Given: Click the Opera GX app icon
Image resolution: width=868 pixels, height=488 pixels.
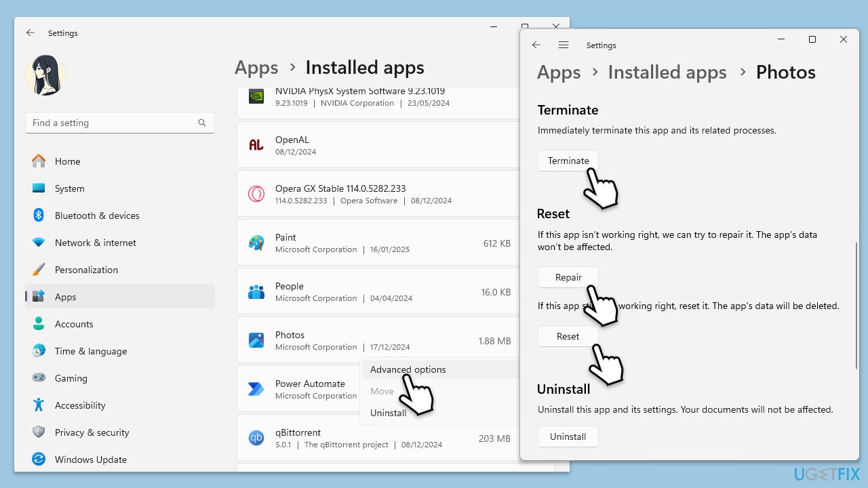Looking at the screenshot, I should [256, 194].
